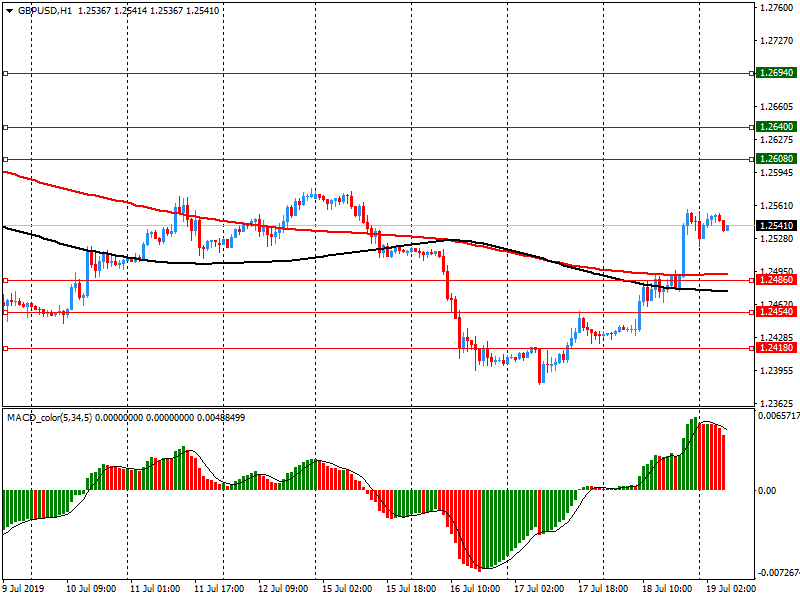
Task: Click the 18 Jul 10:00 time label
Action: (667, 589)
